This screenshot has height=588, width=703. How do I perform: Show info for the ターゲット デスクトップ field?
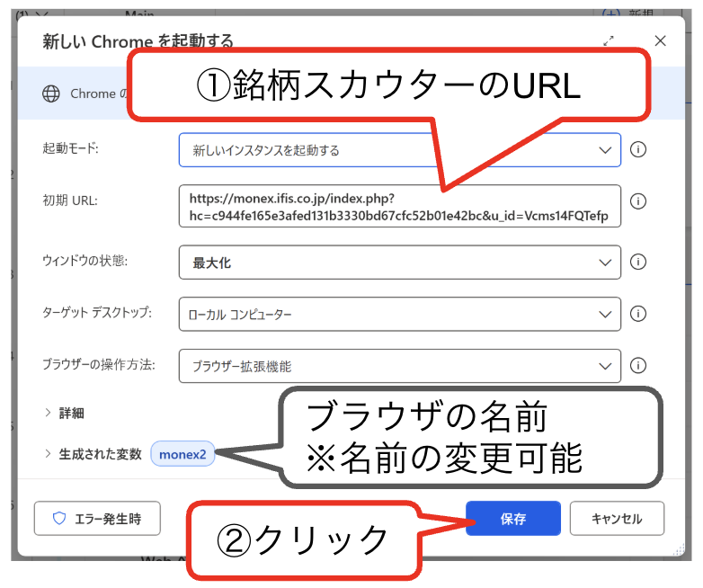638,314
